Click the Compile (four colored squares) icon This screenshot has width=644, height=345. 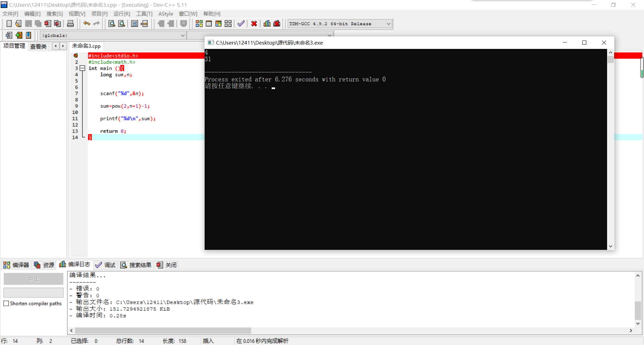(199, 23)
